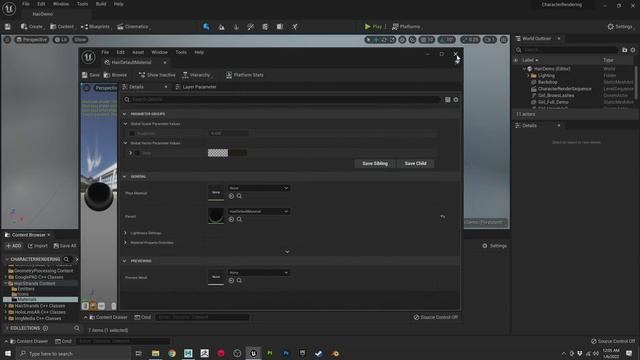Select CharacterRenderSequence in World Outliner
640x360 pixels.
pos(564,89)
